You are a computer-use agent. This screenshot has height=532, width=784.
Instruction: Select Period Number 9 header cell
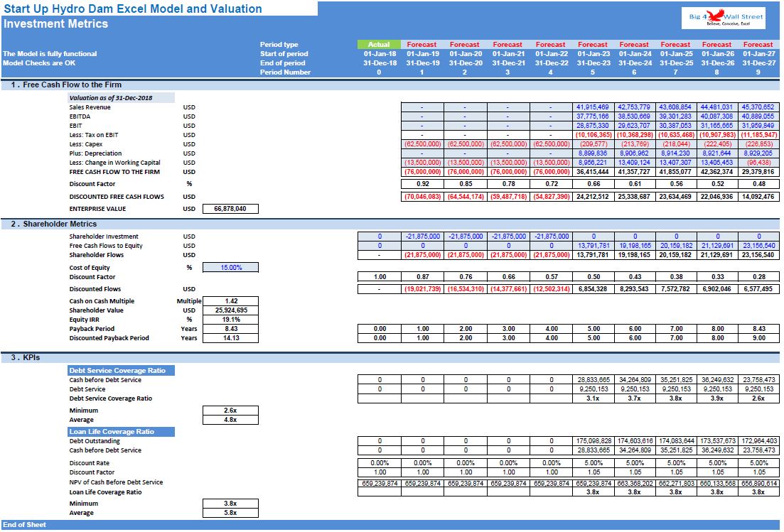(758, 72)
